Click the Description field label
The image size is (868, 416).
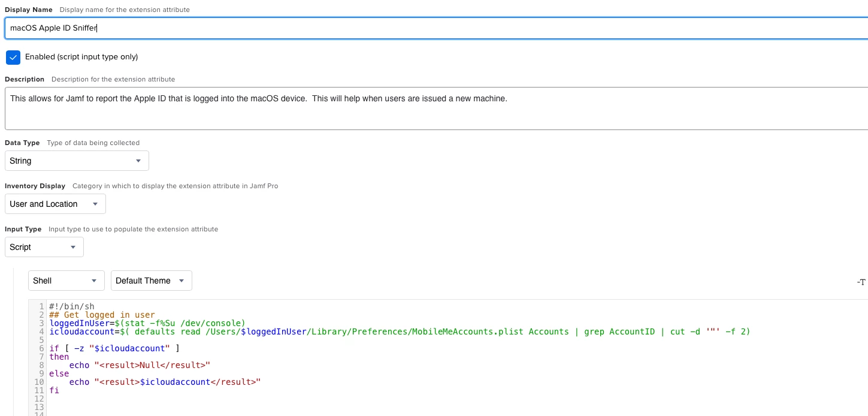click(x=25, y=79)
